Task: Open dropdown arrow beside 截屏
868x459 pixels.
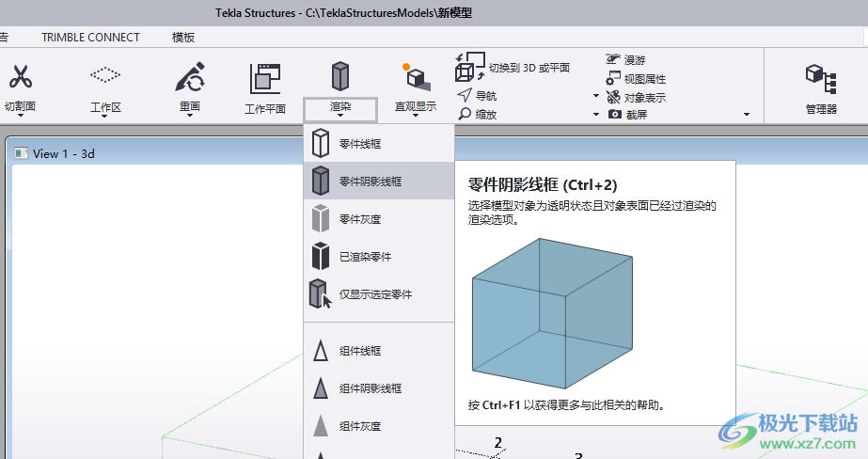Action: (x=596, y=115)
